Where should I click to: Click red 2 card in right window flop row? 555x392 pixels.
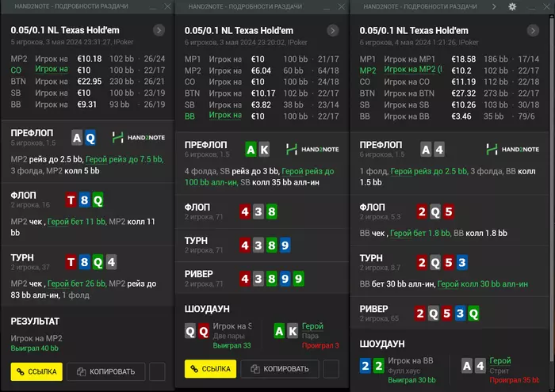422,212
